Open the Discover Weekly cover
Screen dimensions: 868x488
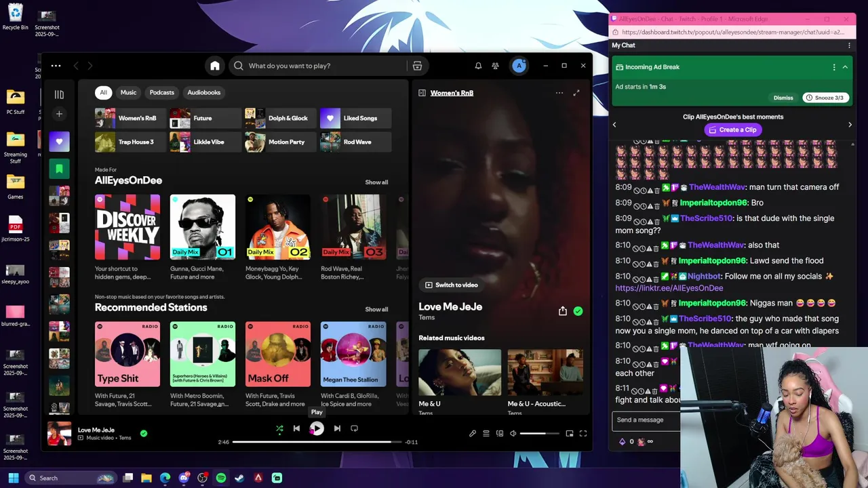[x=127, y=227]
